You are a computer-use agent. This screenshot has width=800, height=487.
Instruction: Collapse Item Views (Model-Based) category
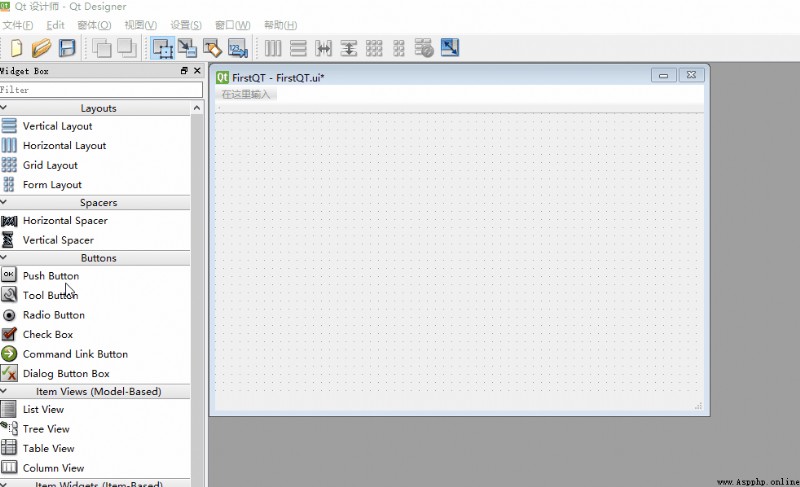(4, 391)
